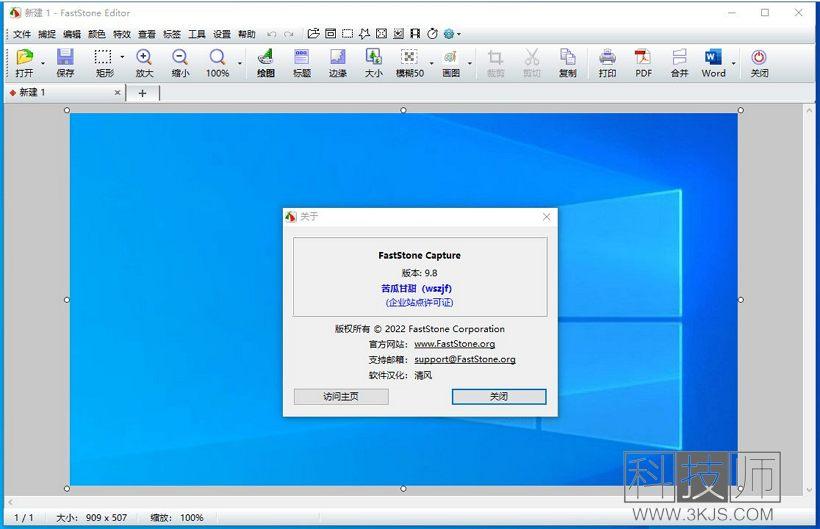Expand the Paint (画图) dropdown arrow

[470, 63]
